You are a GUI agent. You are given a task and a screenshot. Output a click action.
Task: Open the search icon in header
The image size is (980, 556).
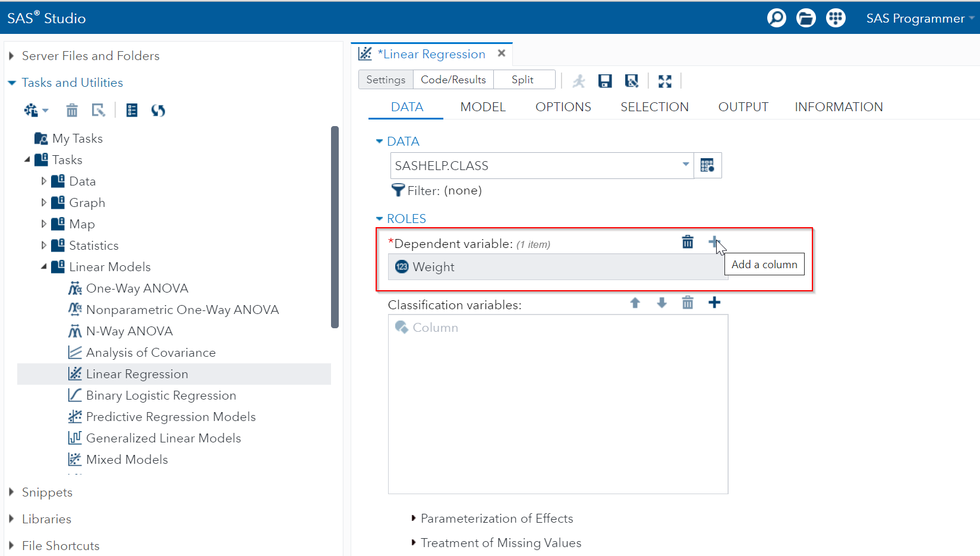pos(776,18)
